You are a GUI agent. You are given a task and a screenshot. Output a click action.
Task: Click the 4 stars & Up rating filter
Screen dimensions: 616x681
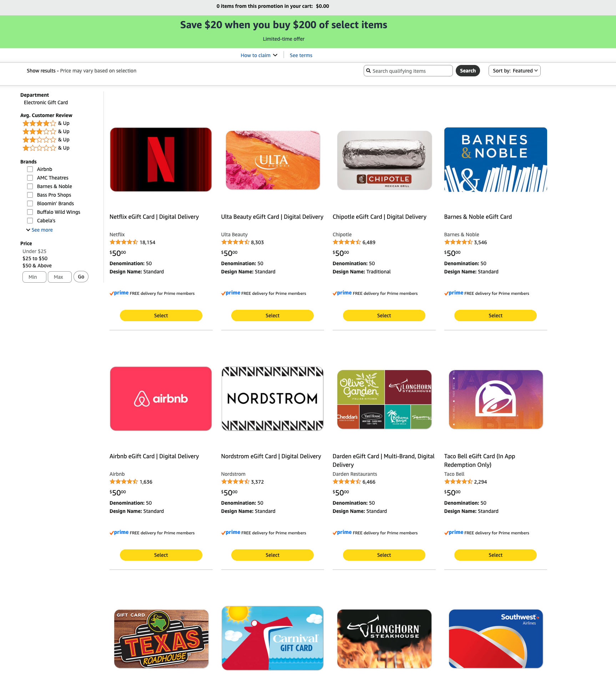(46, 123)
